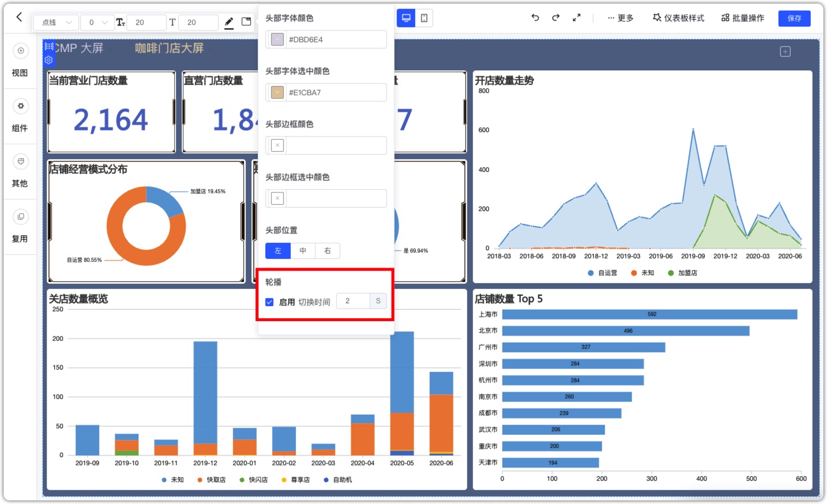Edit the #E1CBA7 color value field
Screen dimensions: 827x504
coord(336,92)
